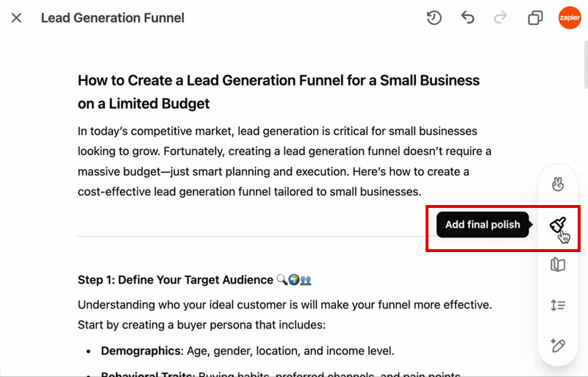Copy the document with the copy icon
The height and width of the screenshot is (377, 588).
535,18
